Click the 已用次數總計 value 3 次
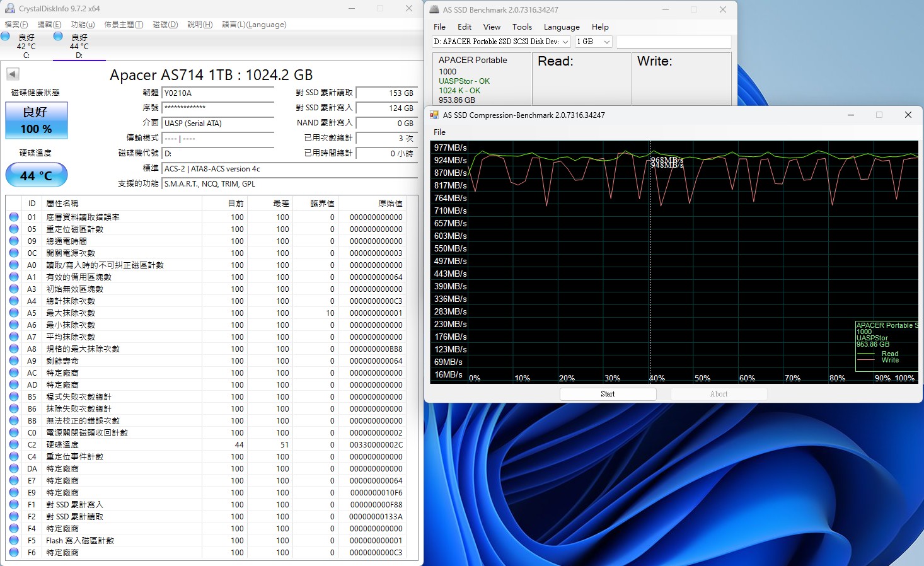924x566 pixels. click(387, 139)
